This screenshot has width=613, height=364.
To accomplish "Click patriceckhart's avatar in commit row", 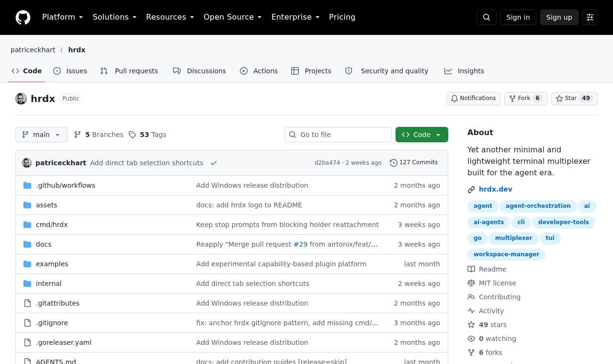I will [27, 163].
